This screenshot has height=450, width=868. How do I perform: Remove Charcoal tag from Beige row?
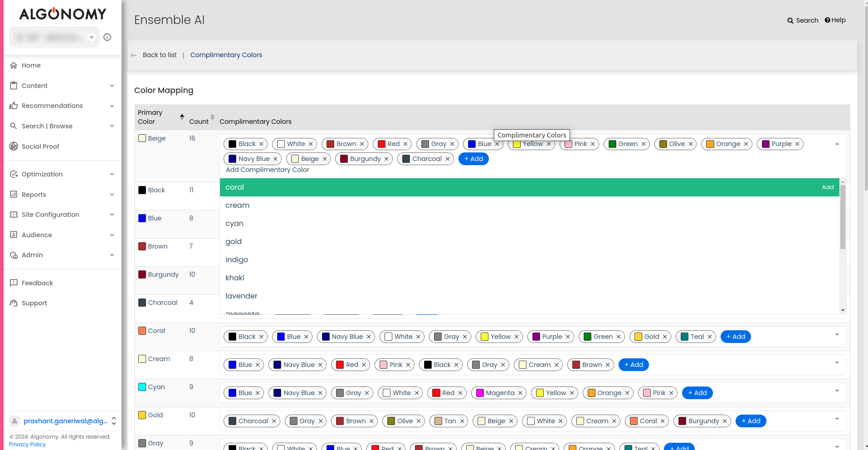[x=448, y=159]
